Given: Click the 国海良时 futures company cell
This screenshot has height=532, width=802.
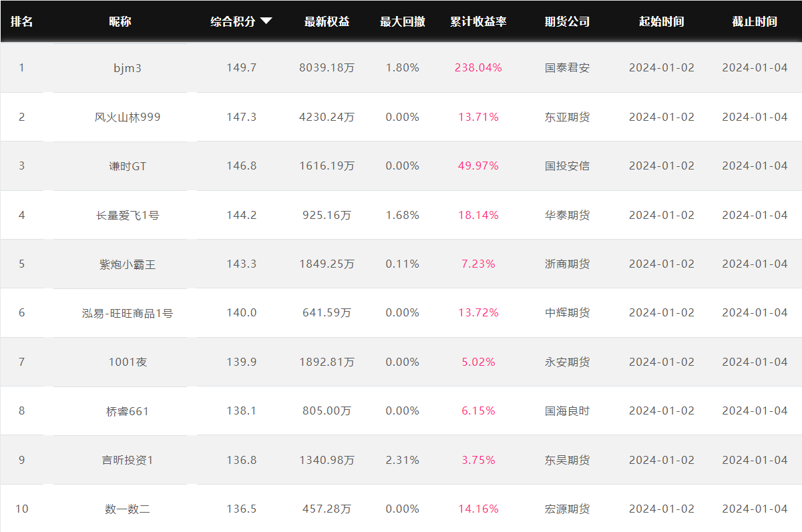Looking at the screenshot, I should [568, 411].
